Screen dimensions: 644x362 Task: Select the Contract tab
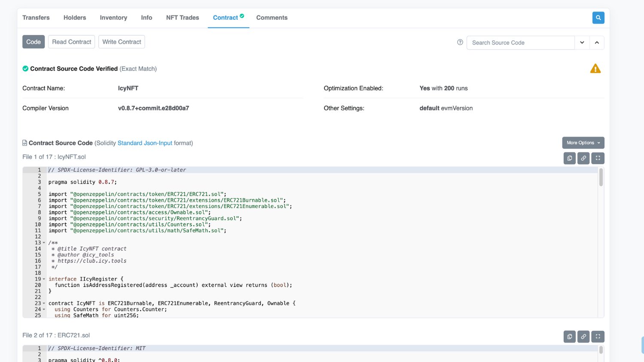(228, 18)
